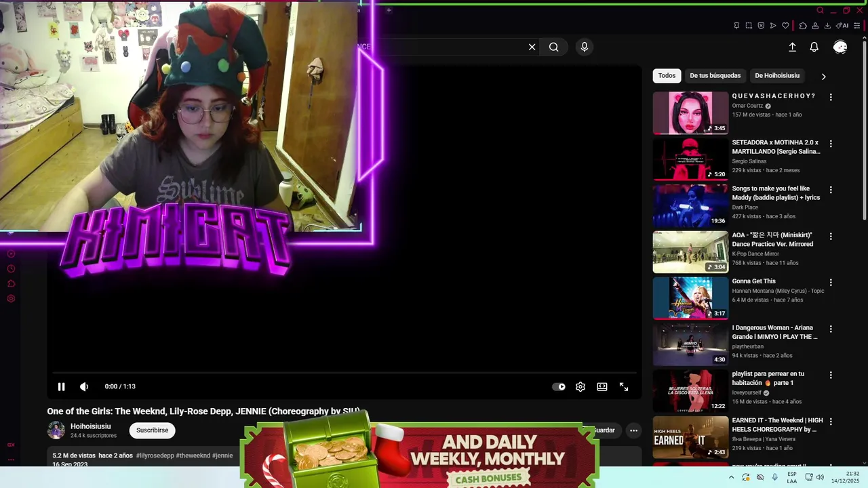The width and height of the screenshot is (868, 488).
Task: Show hidden system tray icons chevron
Action: [x=731, y=477]
